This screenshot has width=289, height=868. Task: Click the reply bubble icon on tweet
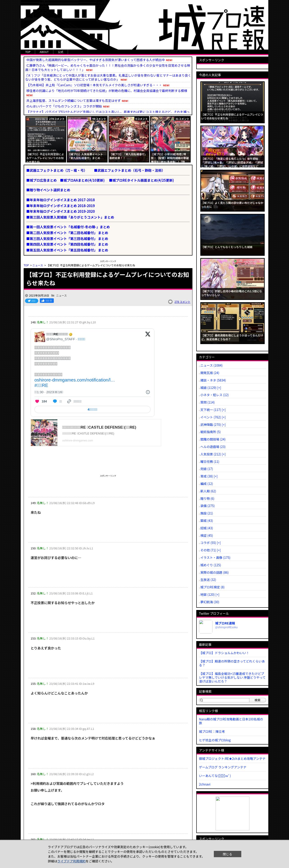(x=55, y=401)
